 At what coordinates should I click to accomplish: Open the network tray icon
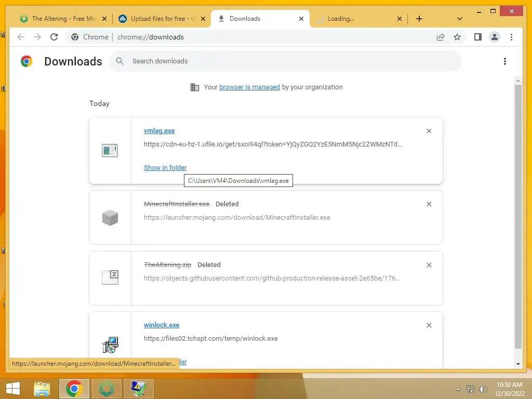pos(471,389)
